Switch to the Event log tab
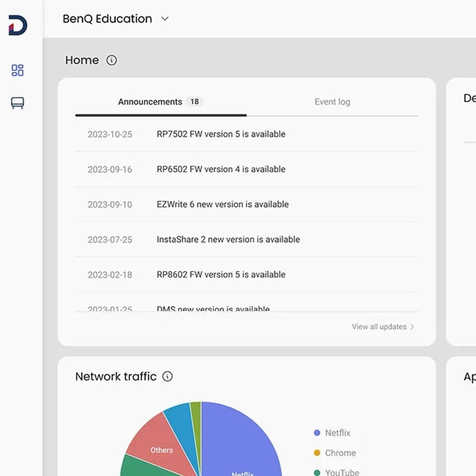476x476 pixels. point(332,102)
